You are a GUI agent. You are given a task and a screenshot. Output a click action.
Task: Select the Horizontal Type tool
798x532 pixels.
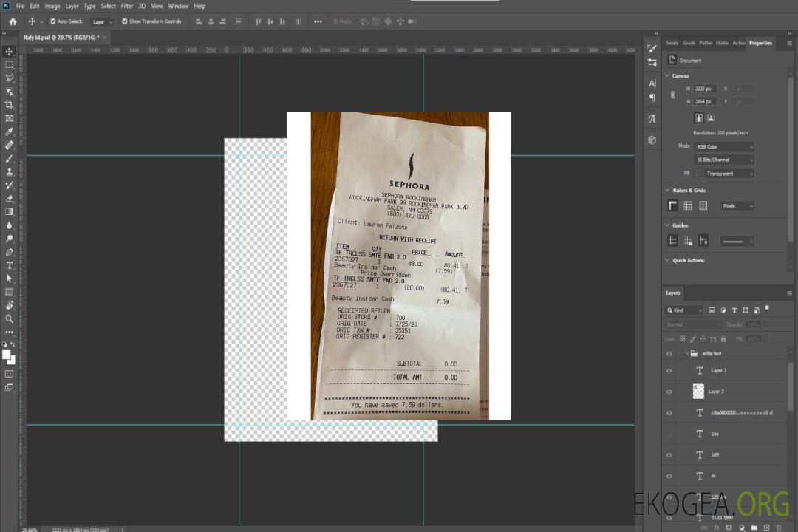[9, 265]
